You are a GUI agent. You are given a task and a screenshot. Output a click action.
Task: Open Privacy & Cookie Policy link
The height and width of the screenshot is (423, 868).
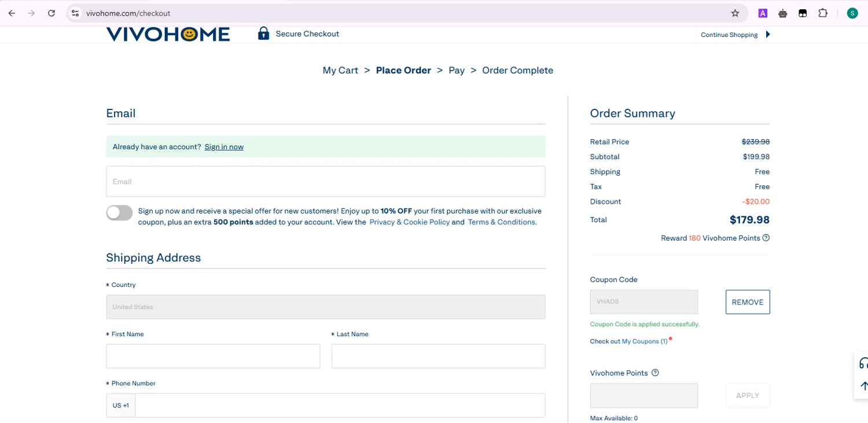pyautogui.click(x=409, y=222)
